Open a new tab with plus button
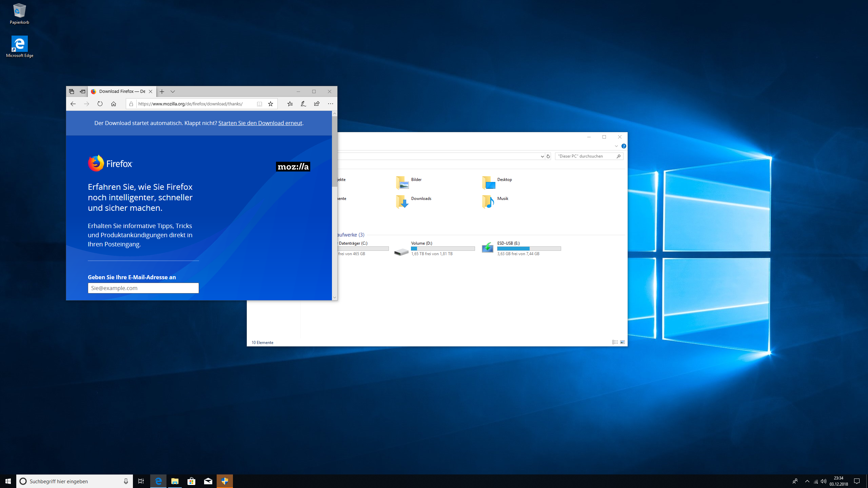 pos(162,91)
